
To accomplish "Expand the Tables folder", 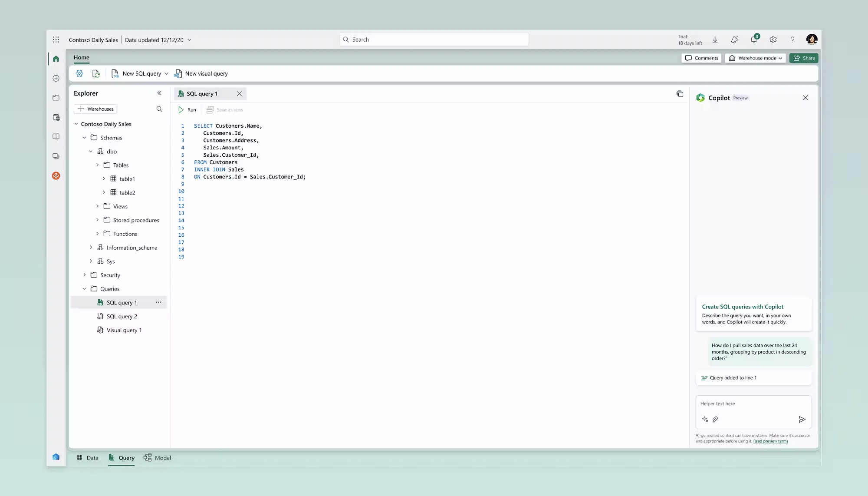I will 97,165.
